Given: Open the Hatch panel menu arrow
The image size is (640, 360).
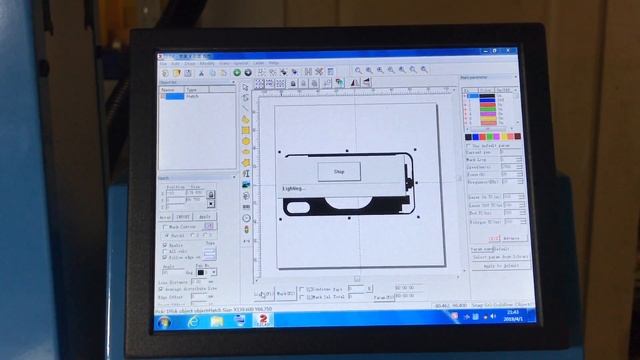Looking at the screenshot, I should pyautogui.click(x=234, y=177).
